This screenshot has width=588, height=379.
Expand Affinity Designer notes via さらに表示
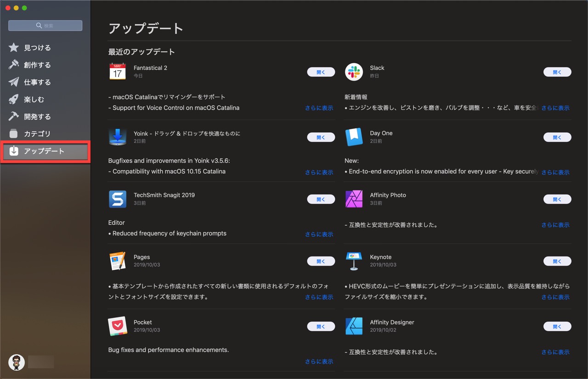click(555, 352)
